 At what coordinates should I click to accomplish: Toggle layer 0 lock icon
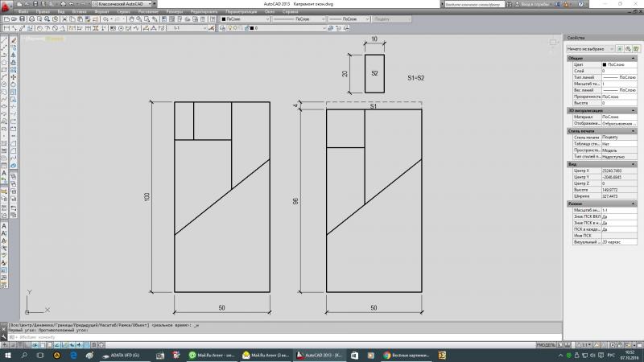247,28
